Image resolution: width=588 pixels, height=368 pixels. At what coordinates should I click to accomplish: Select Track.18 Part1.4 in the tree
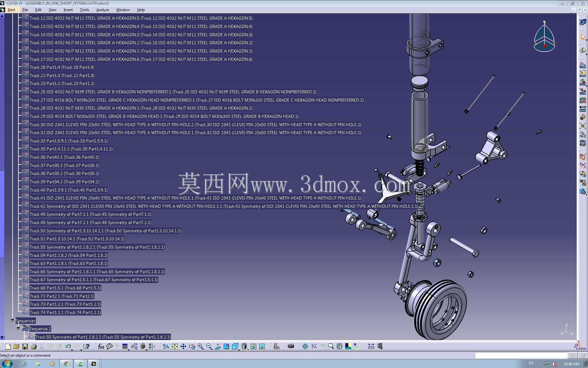pyautogui.click(x=62, y=67)
